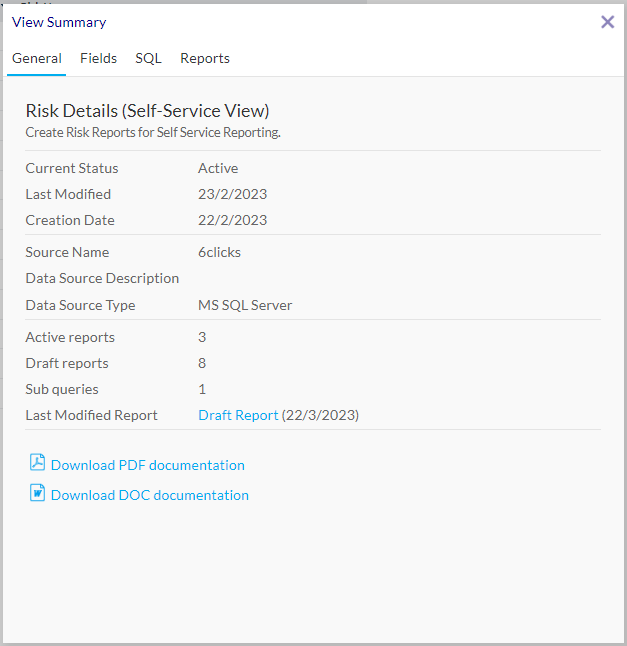Open the Fields tab
Viewport: 627px width, 646px height.
(x=98, y=59)
